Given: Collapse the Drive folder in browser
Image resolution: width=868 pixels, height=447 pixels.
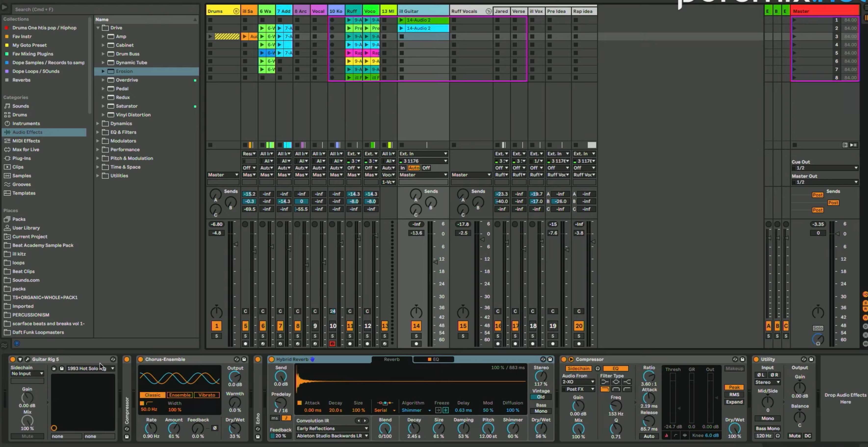Looking at the screenshot, I should point(98,28).
